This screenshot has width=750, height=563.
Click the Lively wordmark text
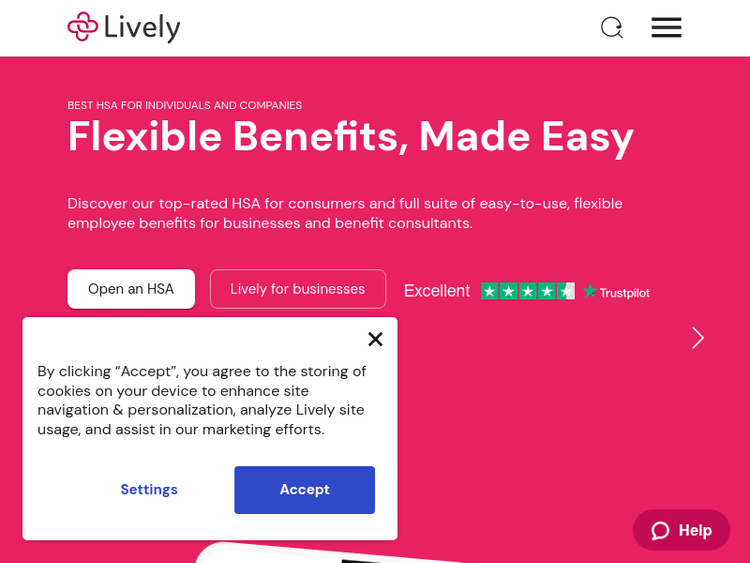[x=143, y=27]
